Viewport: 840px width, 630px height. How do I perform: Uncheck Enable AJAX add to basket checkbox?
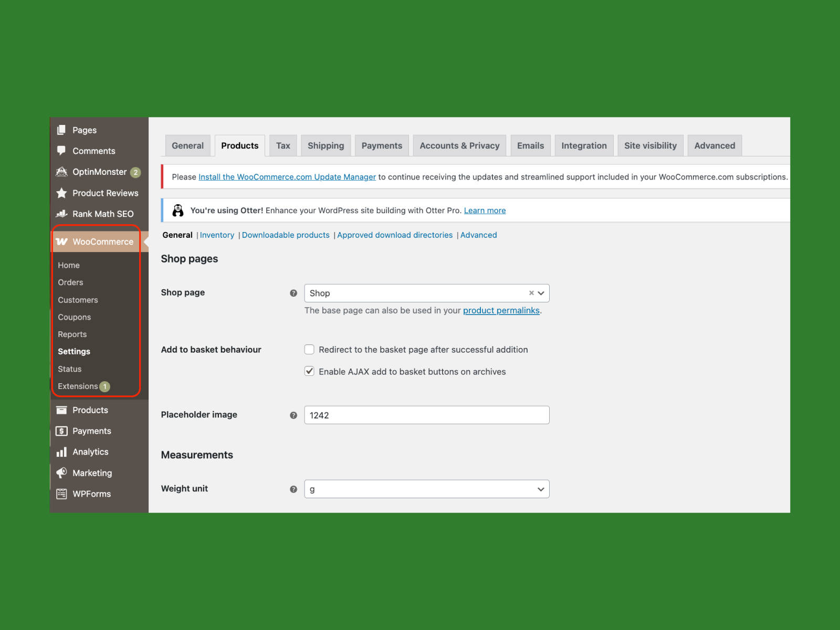point(309,371)
